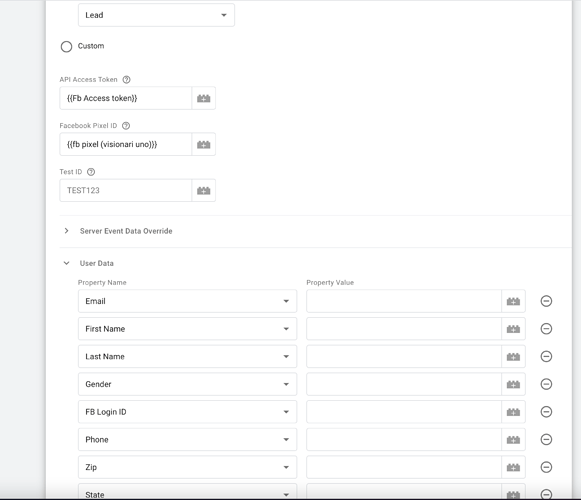Screen dimensions: 581x500
Task: Open the Last Name property dropdown
Action: pos(187,357)
